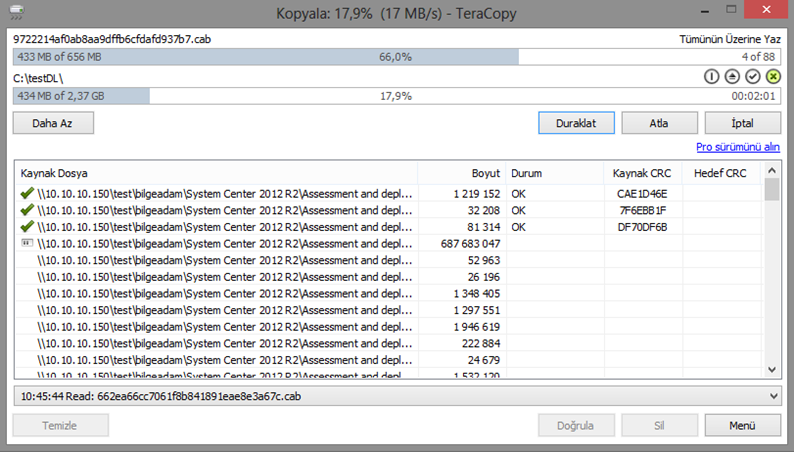Click the DF70DF6B source CRC value
The height and width of the screenshot is (452, 794).
point(642,227)
